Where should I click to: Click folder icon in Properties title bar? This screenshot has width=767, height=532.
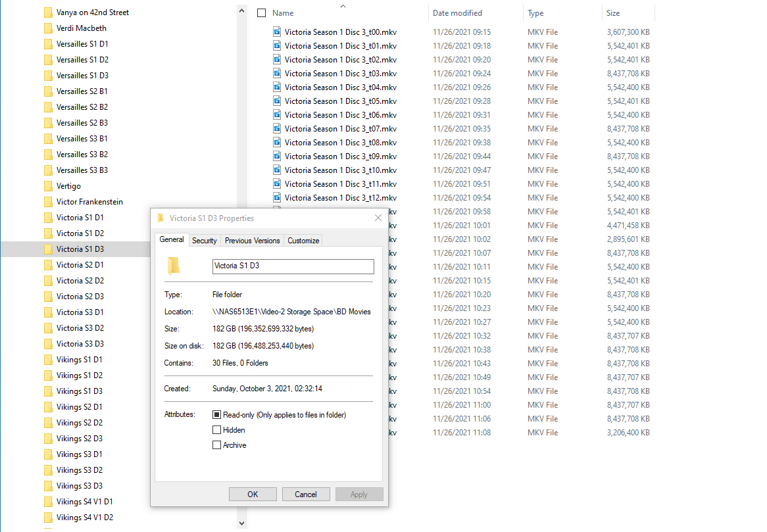tap(161, 218)
